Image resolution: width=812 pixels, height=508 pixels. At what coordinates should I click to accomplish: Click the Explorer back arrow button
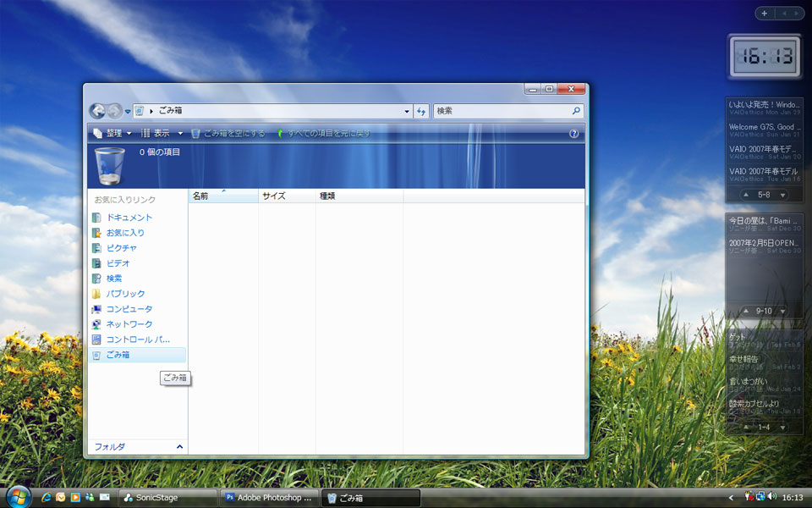coord(97,111)
